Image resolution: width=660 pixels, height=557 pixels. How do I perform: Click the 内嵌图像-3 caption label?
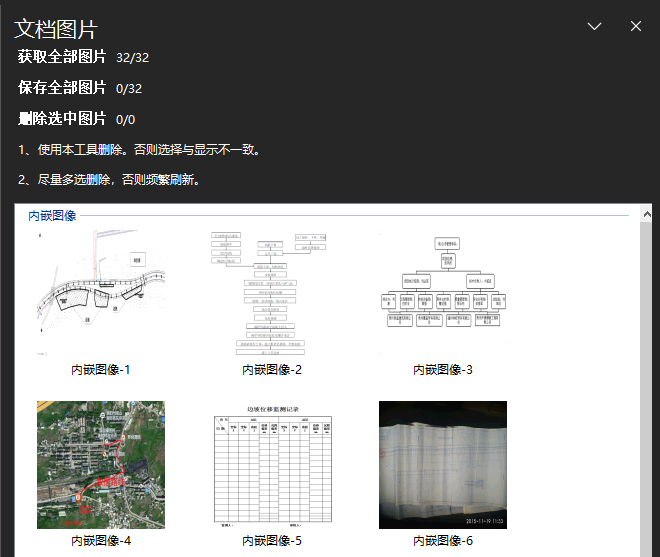tap(443, 370)
